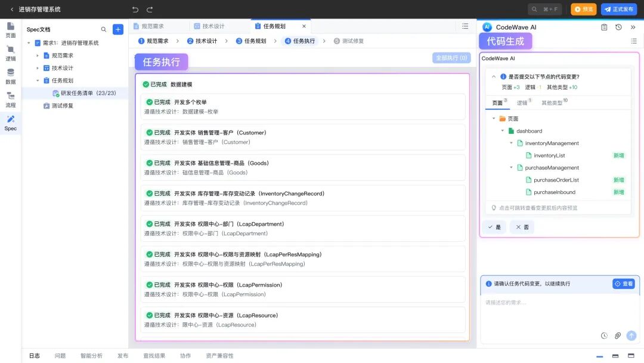Expand the 技术设计 tree node
The height and width of the screenshot is (363, 644).
click(x=38, y=68)
